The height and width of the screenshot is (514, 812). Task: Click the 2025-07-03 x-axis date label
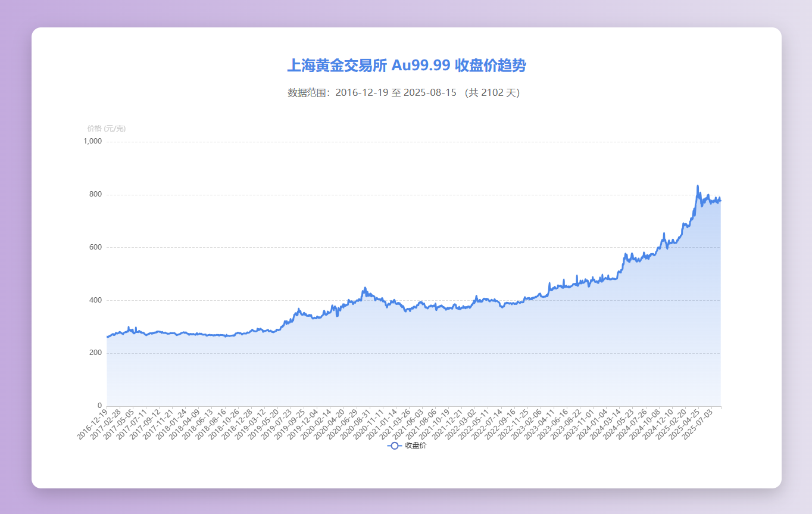pos(697,424)
